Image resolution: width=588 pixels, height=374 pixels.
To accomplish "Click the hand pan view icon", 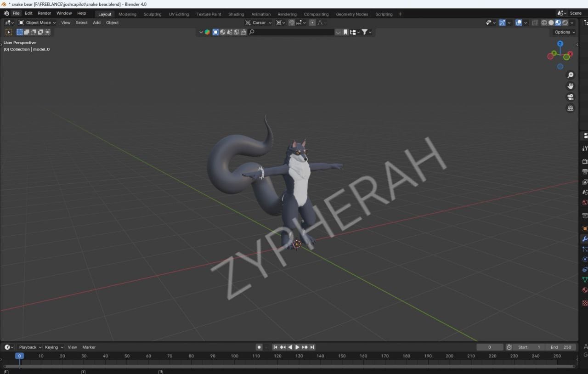I will [571, 86].
